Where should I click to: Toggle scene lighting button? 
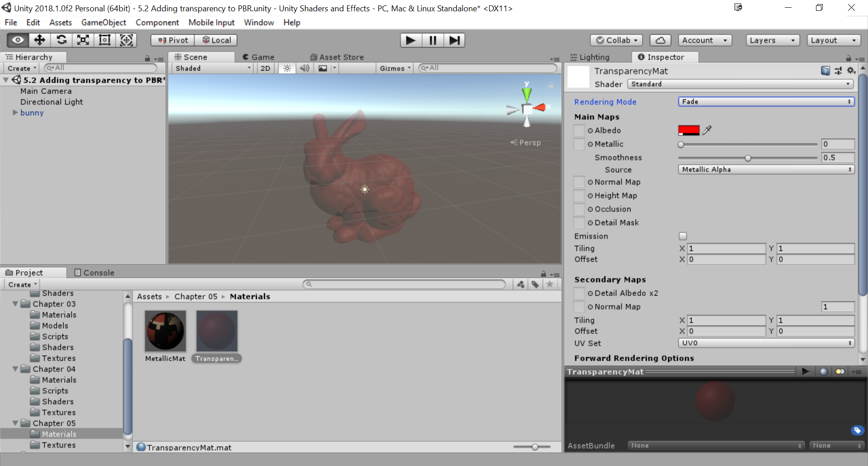coord(287,68)
